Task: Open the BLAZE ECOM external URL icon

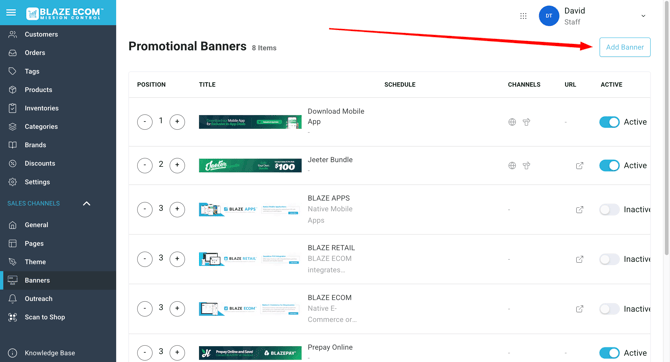Action: click(x=579, y=309)
